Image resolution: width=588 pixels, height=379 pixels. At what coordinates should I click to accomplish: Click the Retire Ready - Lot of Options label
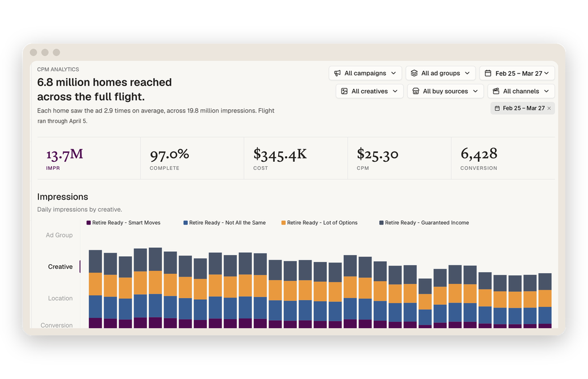point(322,223)
